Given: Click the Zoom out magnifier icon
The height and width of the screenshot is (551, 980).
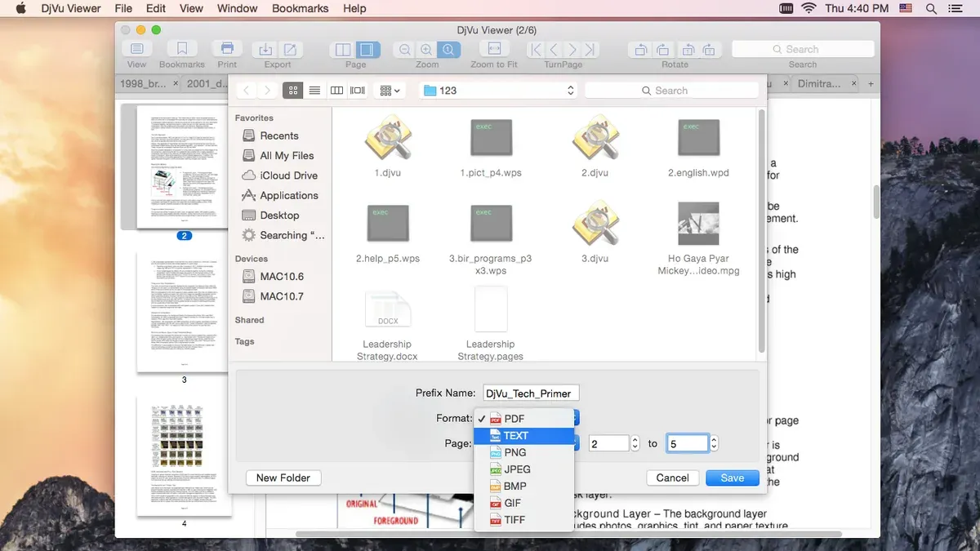Looking at the screenshot, I should (x=404, y=50).
